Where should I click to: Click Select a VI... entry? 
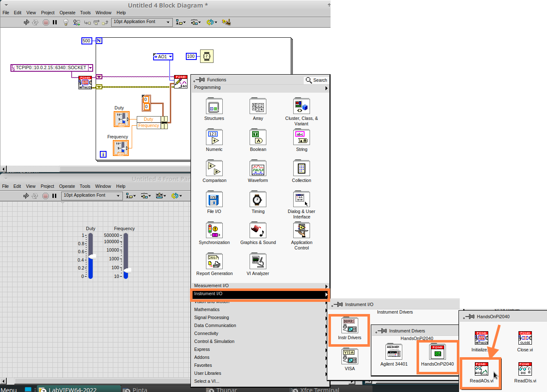click(x=260, y=381)
